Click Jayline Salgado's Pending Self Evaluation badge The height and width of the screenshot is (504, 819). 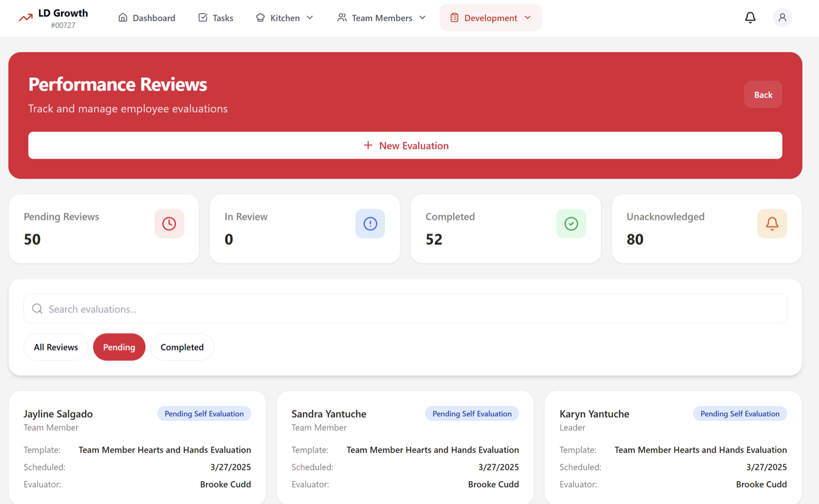[x=204, y=413]
